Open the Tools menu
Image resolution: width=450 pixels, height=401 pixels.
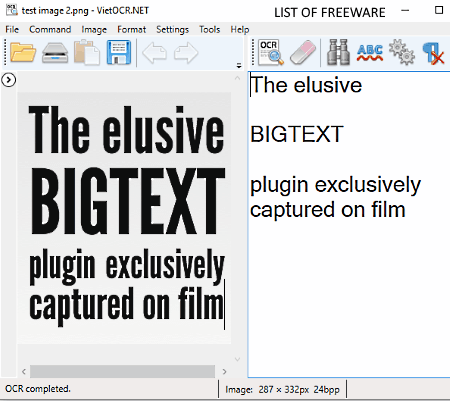click(209, 30)
